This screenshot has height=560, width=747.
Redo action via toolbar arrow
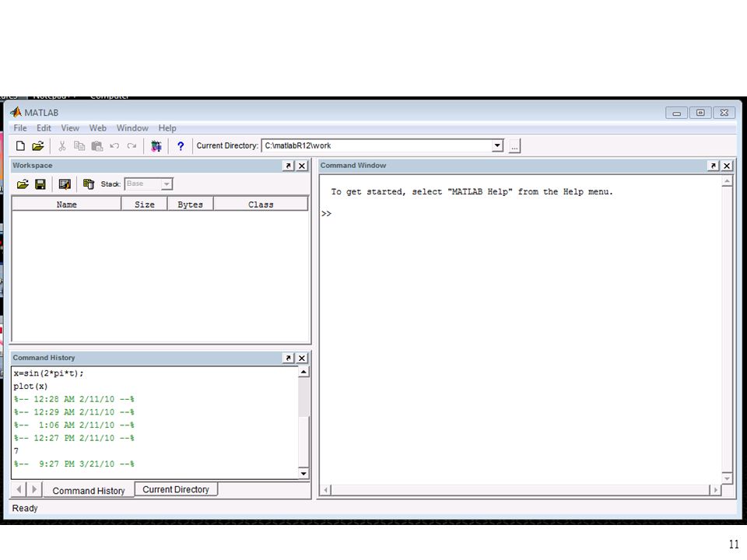pos(132,145)
